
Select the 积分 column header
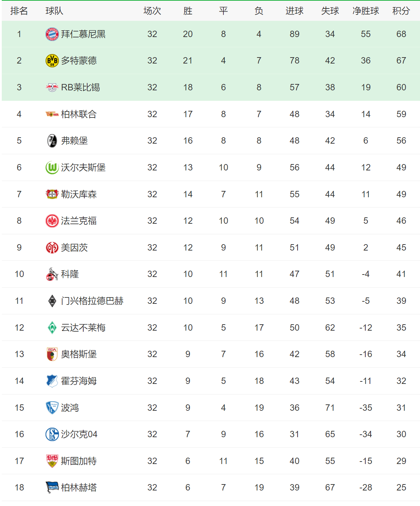pyautogui.click(x=401, y=11)
